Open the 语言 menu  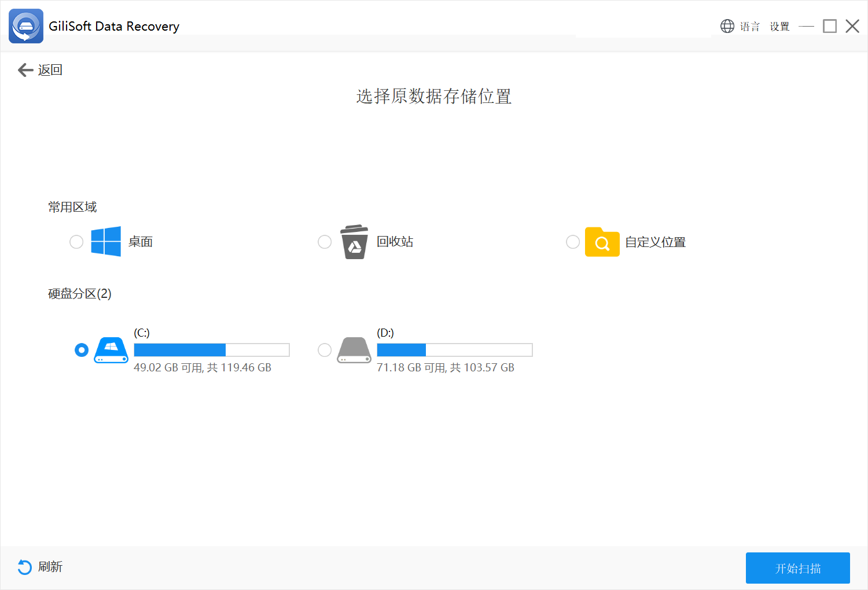(750, 27)
